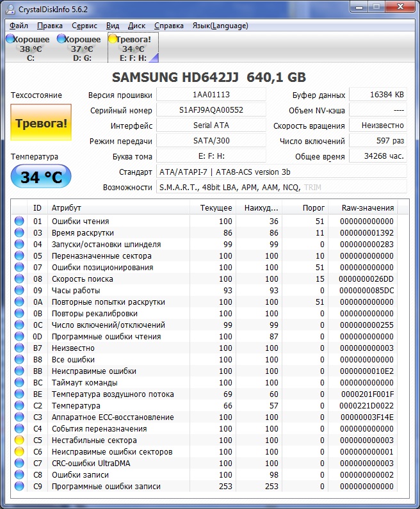Click status orb for B7 Неизвестно
The width and height of the screenshot is (420, 509).
tap(19, 348)
